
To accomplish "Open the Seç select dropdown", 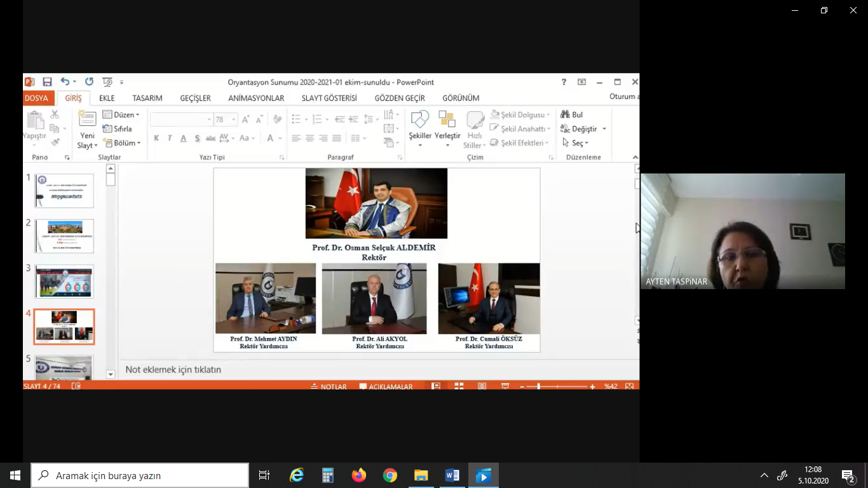I will 576,143.
